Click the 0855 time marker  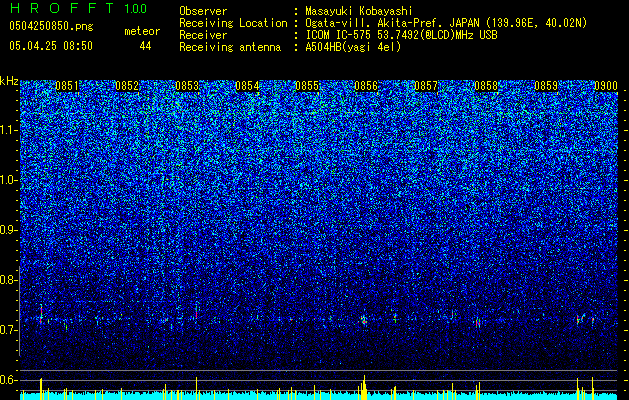pyautogui.click(x=306, y=86)
